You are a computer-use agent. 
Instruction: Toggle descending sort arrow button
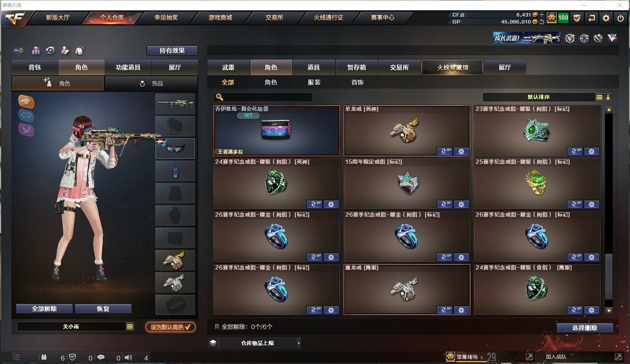(x=608, y=97)
